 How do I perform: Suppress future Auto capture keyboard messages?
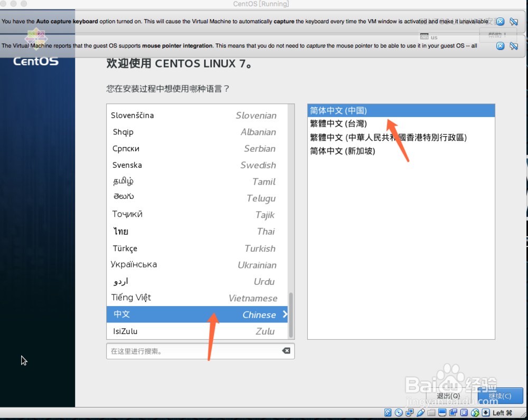[514, 22]
